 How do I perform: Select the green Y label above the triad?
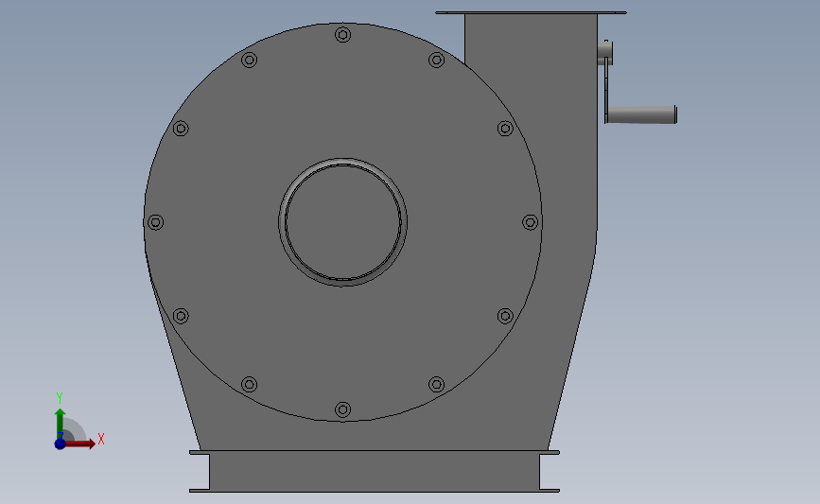[59, 398]
